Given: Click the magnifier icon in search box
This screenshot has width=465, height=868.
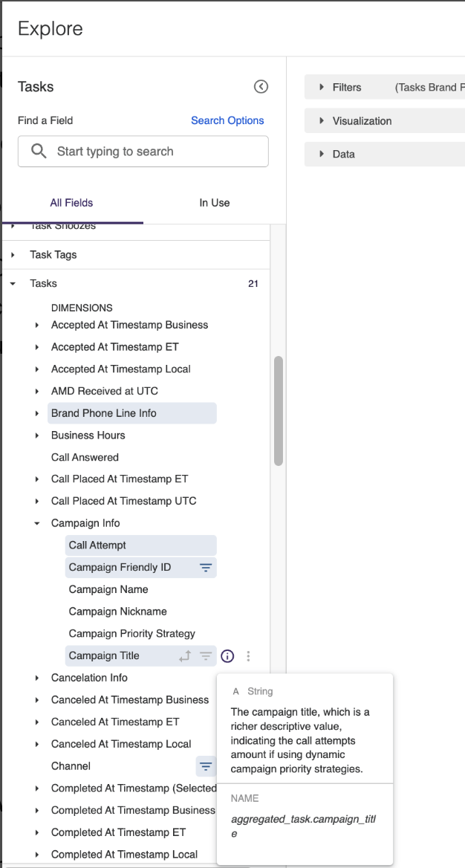Looking at the screenshot, I should pyautogui.click(x=39, y=152).
